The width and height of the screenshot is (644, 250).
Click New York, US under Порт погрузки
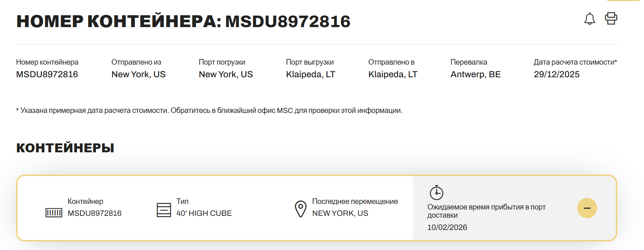coord(226,74)
